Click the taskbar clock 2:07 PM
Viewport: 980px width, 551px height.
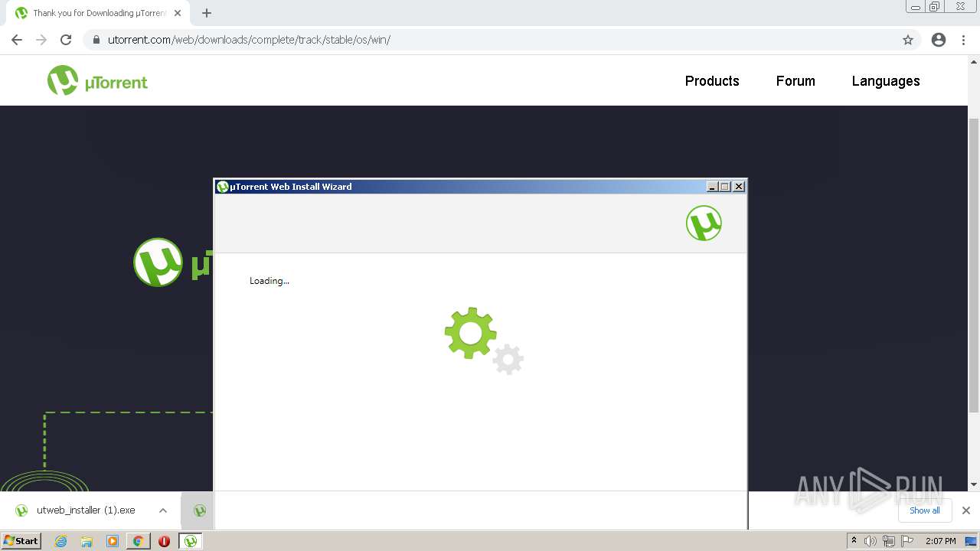[940, 541]
